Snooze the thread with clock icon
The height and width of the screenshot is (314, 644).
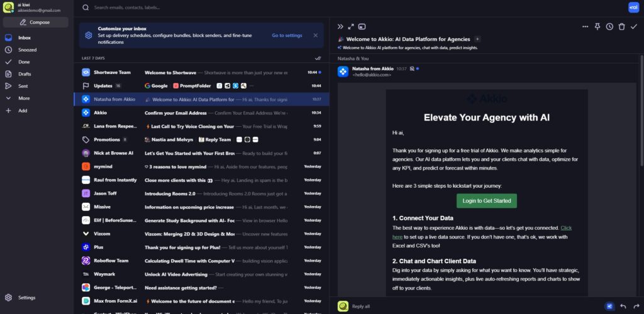pyautogui.click(x=609, y=26)
